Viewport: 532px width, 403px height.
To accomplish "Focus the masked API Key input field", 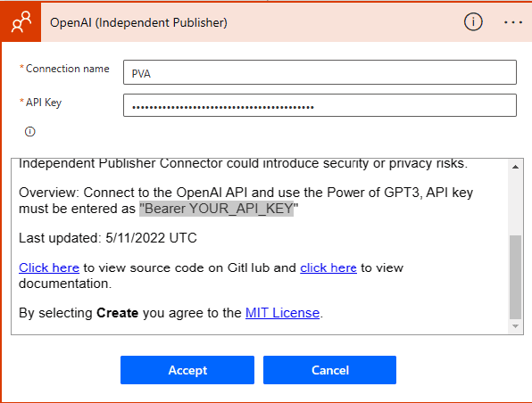I will click(320, 105).
